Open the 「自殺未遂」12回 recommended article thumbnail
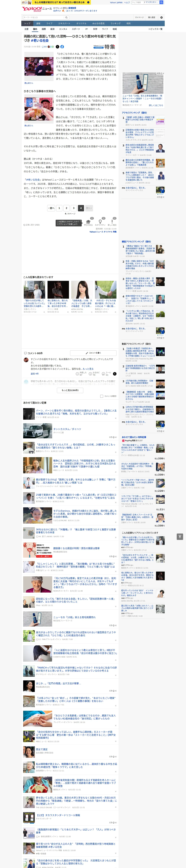186x868 pixels. pyautogui.click(x=82, y=290)
